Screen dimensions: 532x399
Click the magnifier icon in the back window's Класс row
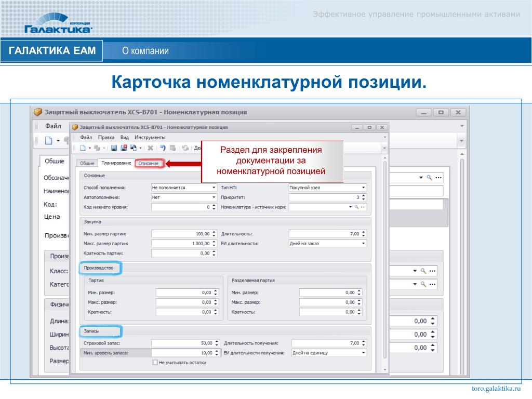click(x=423, y=271)
